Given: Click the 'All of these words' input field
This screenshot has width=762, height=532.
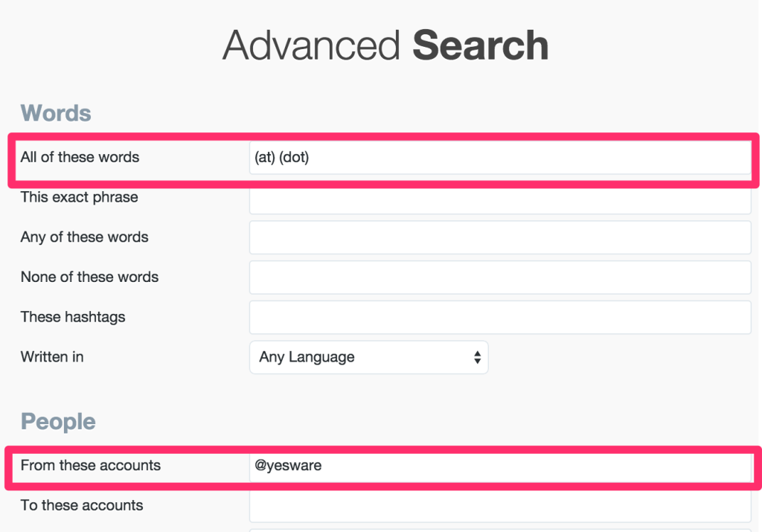Looking at the screenshot, I should coord(500,158).
